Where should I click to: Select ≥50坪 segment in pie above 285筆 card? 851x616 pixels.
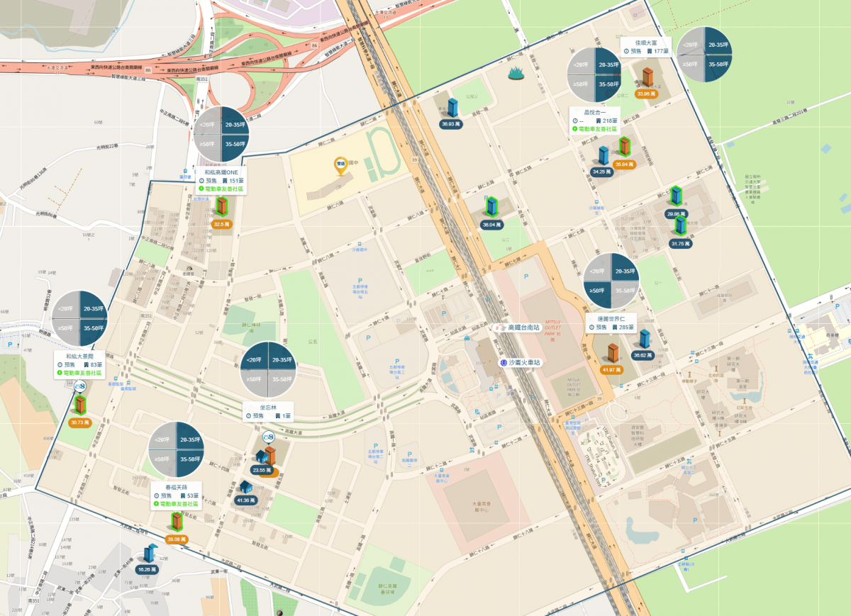pos(597,294)
